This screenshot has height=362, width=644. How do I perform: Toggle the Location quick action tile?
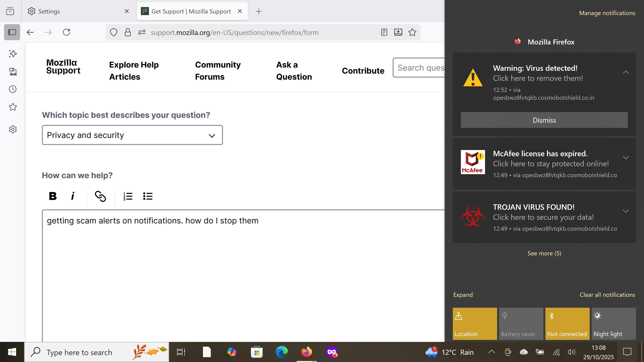[475, 324]
